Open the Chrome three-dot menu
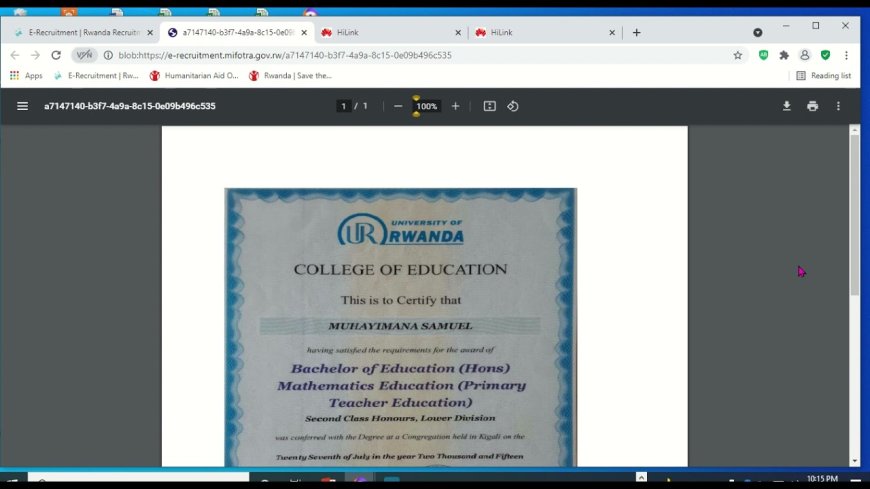 pyautogui.click(x=846, y=55)
